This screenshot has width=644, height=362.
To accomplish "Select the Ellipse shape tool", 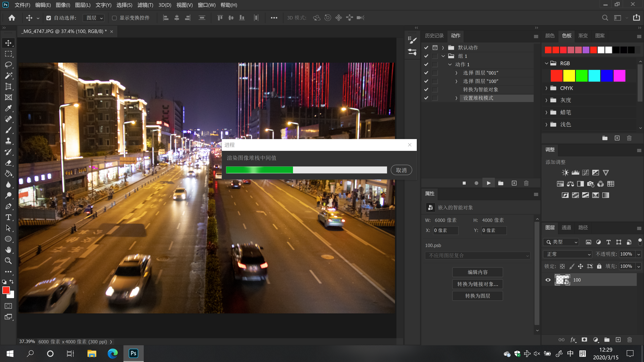I will (x=8, y=239).
